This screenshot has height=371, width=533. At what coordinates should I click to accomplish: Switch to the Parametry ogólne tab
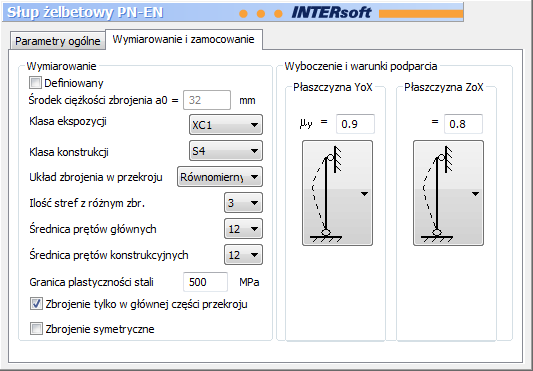coord(57,41)
